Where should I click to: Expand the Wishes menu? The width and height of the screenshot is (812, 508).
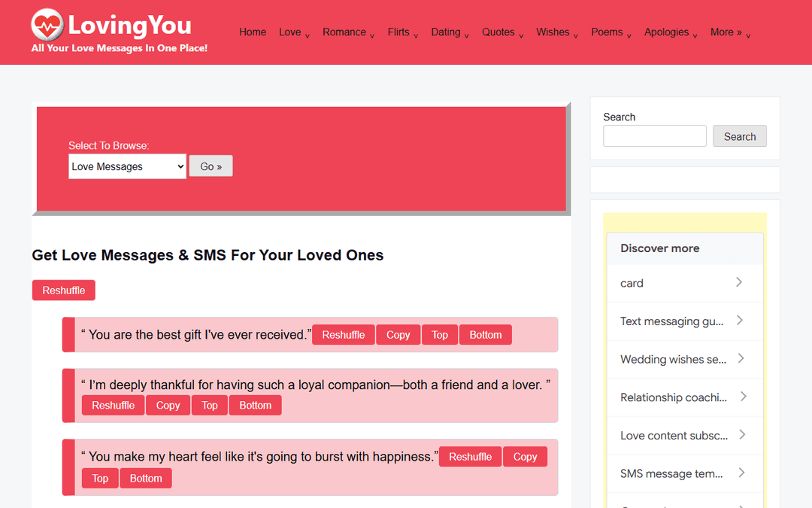point(557,32)
